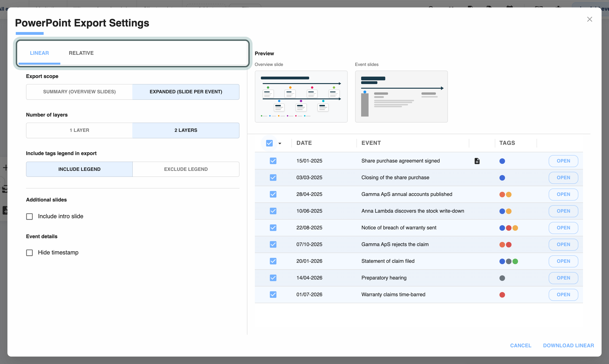
Task: Switch to the RELATIVE tab
Action: click(81, 53)
